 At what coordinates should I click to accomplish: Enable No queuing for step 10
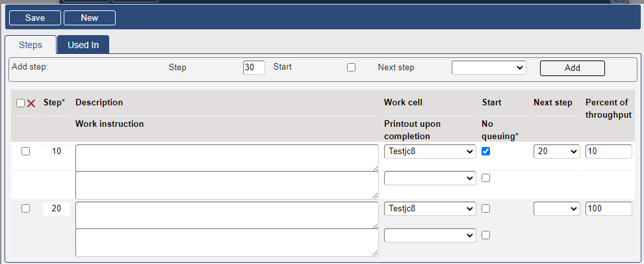[x=486, y=178]
